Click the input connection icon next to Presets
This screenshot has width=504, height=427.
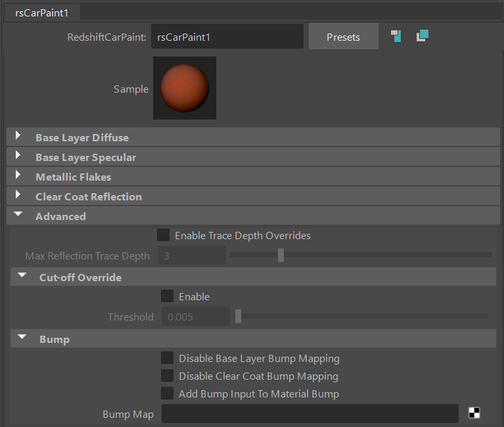pos(396,36)
